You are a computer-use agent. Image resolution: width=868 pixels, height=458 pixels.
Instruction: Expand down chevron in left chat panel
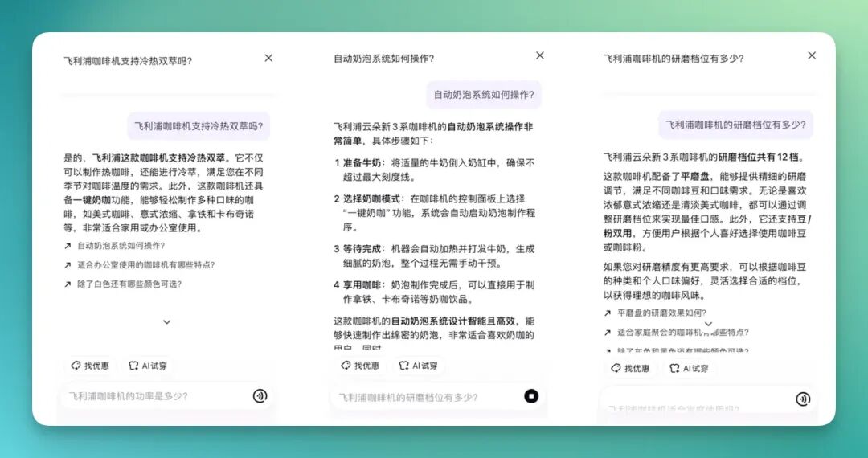point(166,322)
